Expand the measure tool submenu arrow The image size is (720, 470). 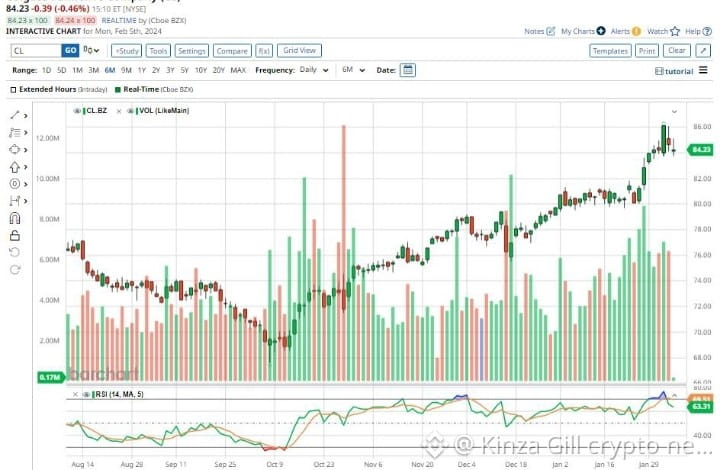(x=26, y=201)
